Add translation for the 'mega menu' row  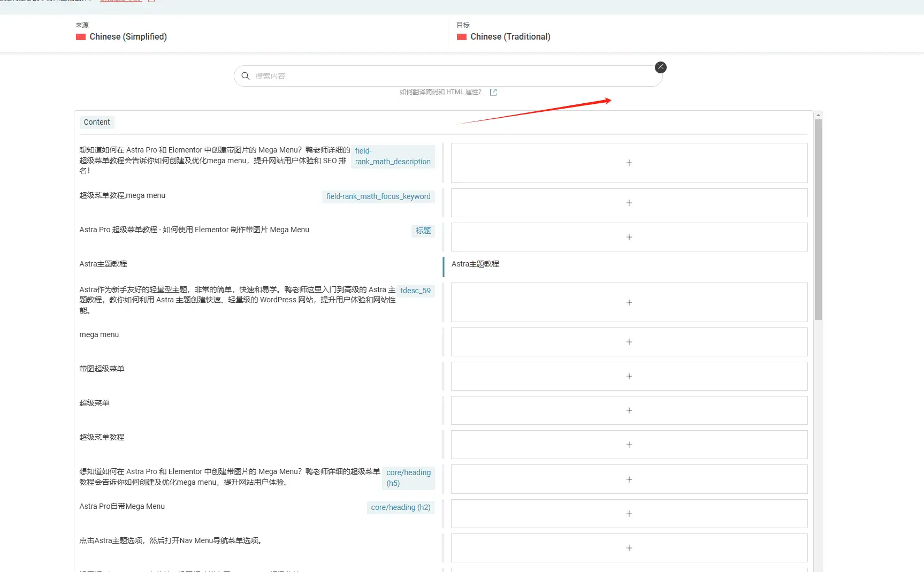coord(629,342)
